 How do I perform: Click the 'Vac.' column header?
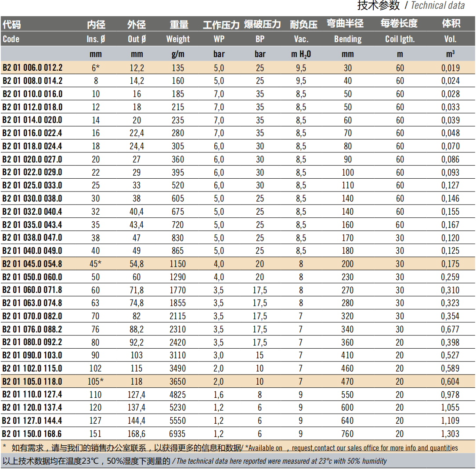[x=301, y=39]
